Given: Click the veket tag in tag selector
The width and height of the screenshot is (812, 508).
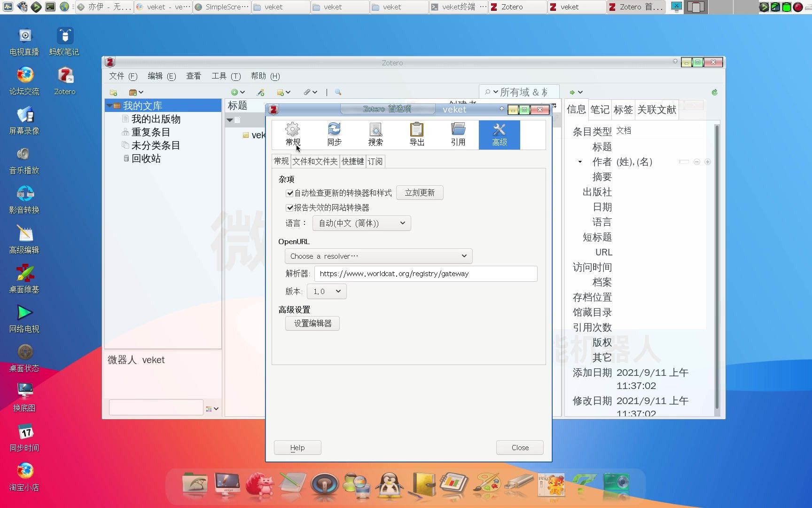Looking at the screenshot, I should [x=153, y=360].
